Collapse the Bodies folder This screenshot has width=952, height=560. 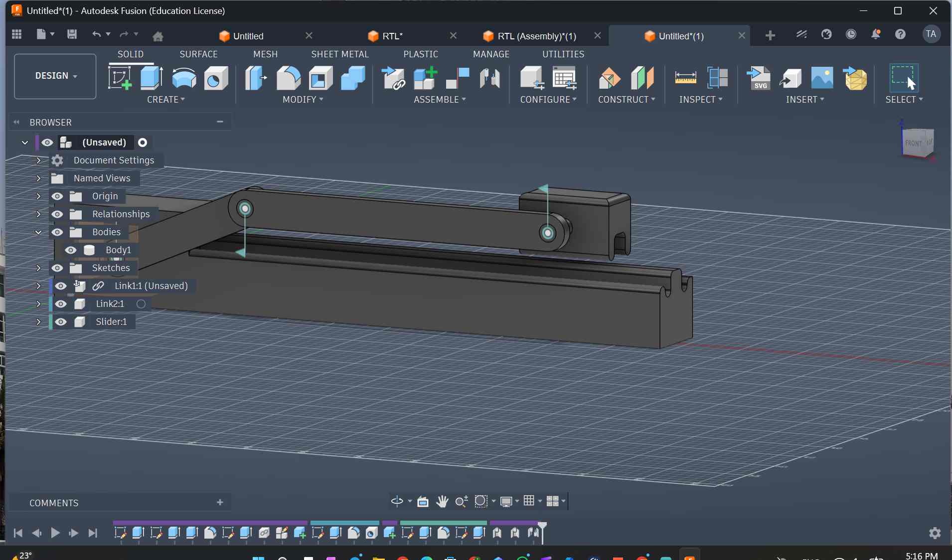point(38,232)
